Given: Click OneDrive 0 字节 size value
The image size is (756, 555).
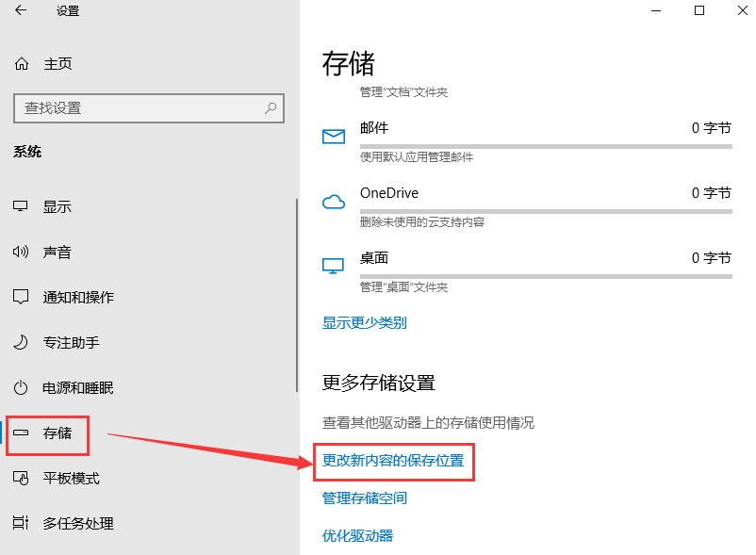Looking at the screenshot, I should pos(711,193).
